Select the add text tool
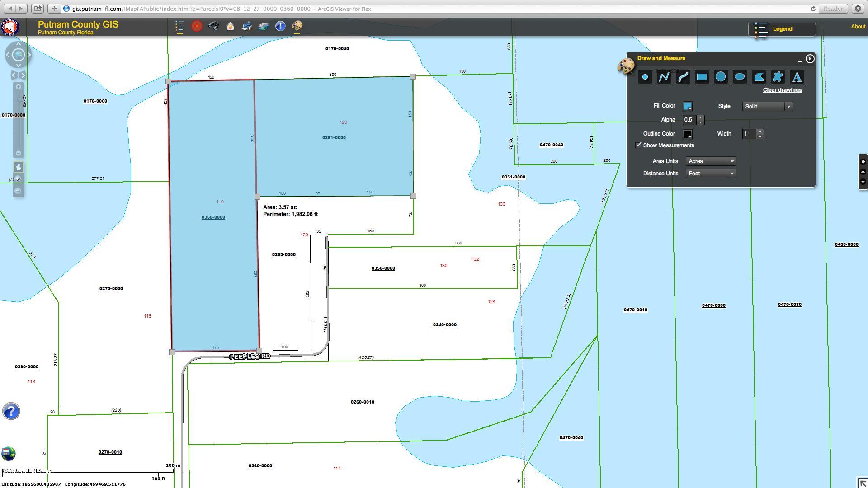868x488 pixels. pyautogui.click(x=797, y=77)
